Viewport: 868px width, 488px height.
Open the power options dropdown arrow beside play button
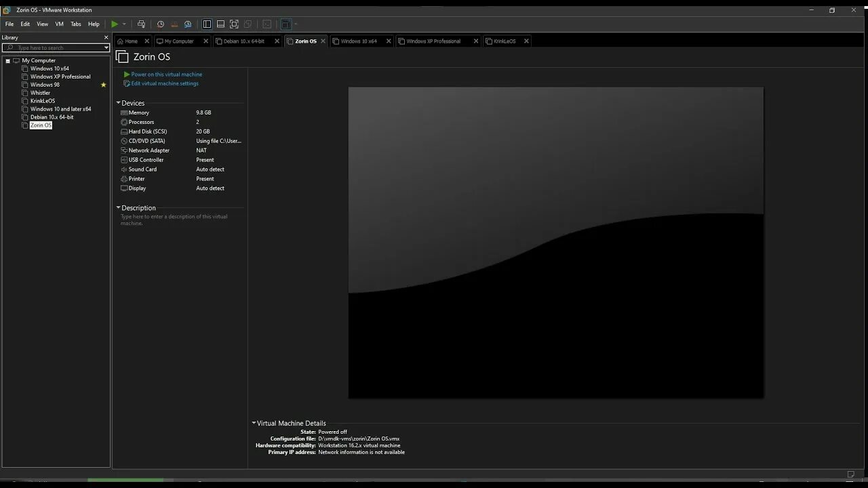click(124, 24)
